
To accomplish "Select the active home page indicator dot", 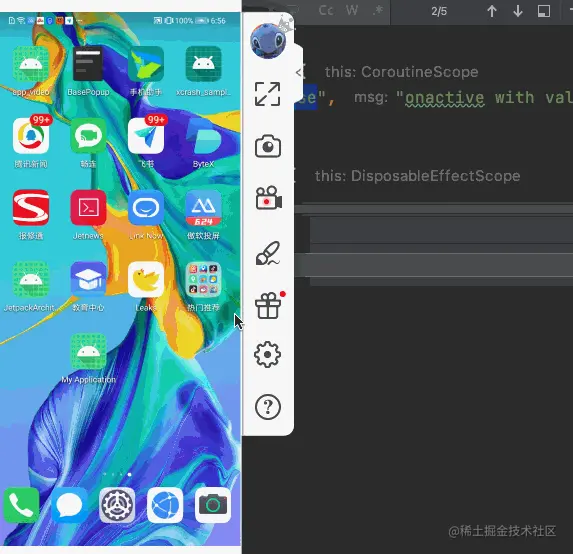I will pos(129,474).
